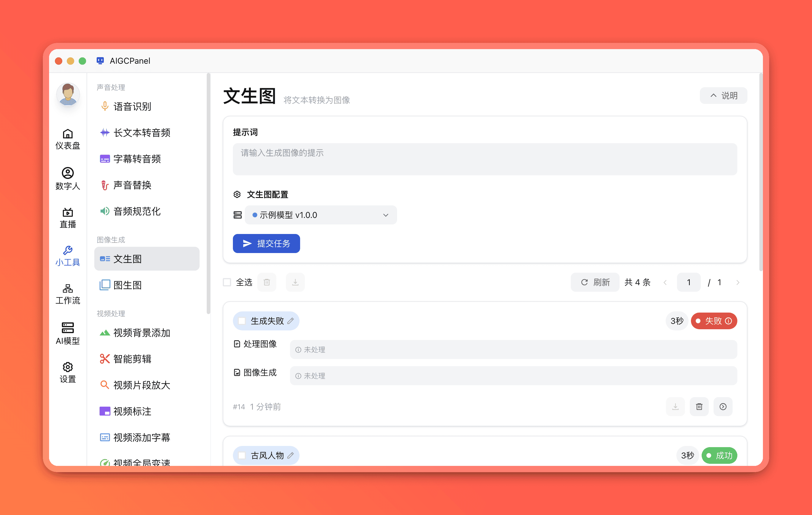812x515 pixels.
Task: Open the 示例模型 v1.0.0 model dropdown
Action: (321, 215)
